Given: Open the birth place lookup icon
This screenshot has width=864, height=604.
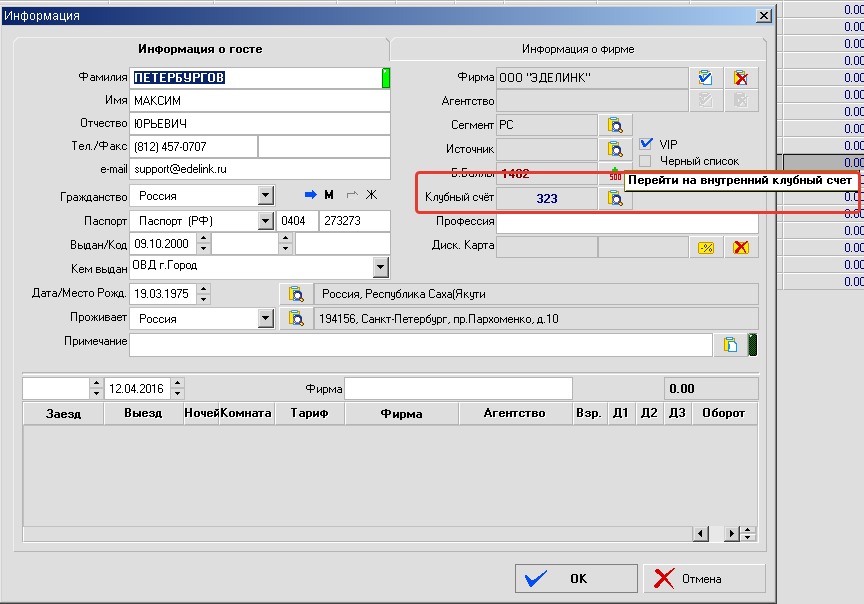Looking at the screenshot, I should tap(296, 294).
